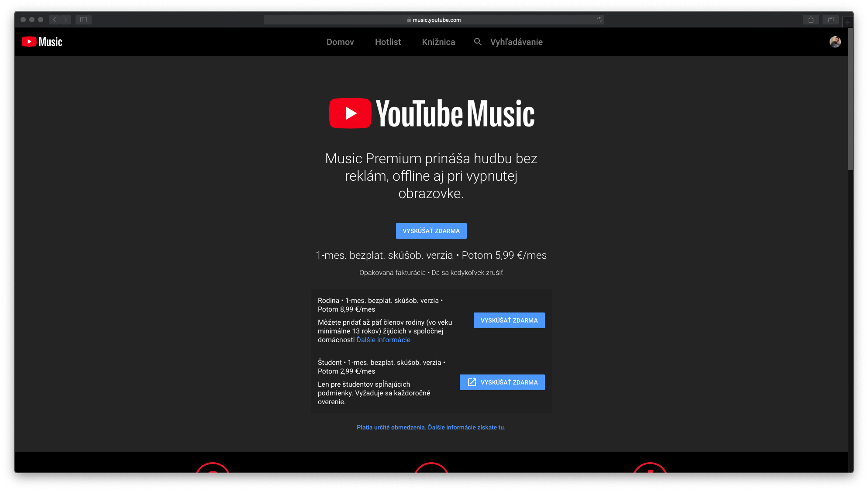Open the Domov tab
Viewport: 868px width, 491px height.
tap(340, 42)
